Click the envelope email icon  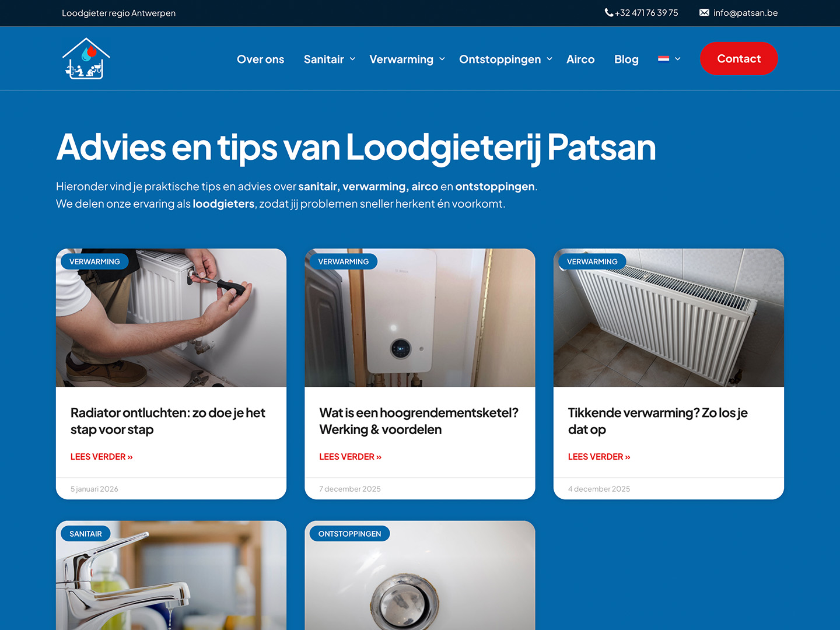(704, 12)
